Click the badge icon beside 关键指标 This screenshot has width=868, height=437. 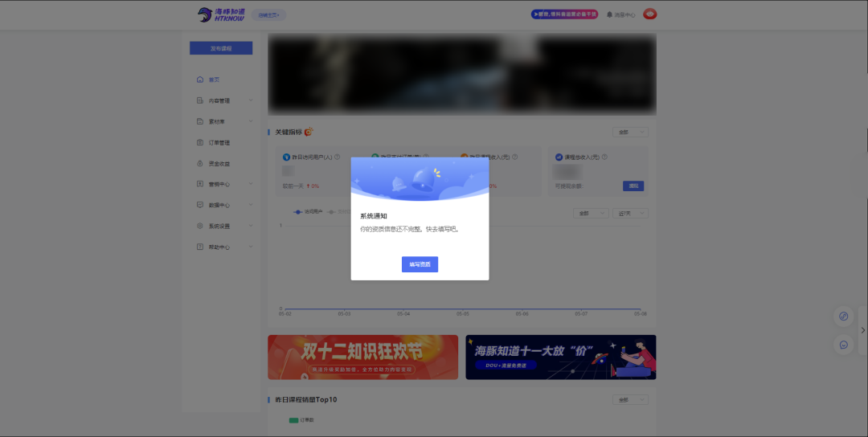pyautogui.click(x=309, y=132)
